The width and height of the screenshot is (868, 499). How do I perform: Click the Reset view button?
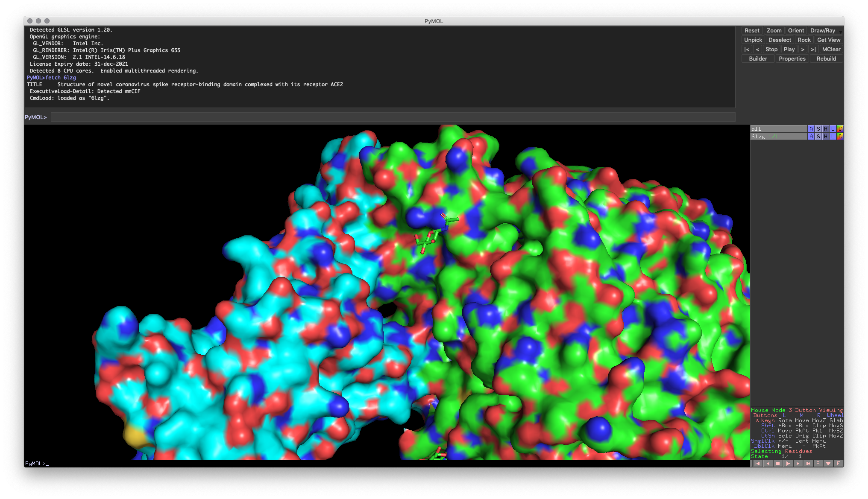[x=752, y=31]
